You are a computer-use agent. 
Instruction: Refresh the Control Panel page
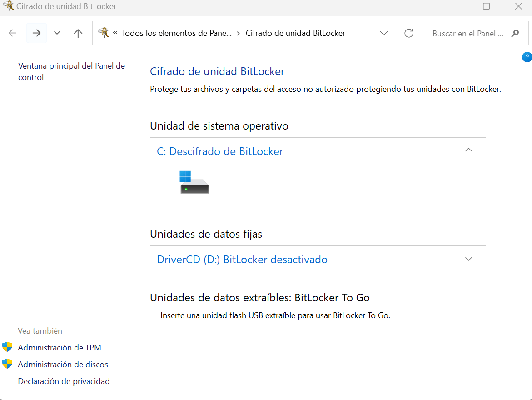tap(409, 33)
